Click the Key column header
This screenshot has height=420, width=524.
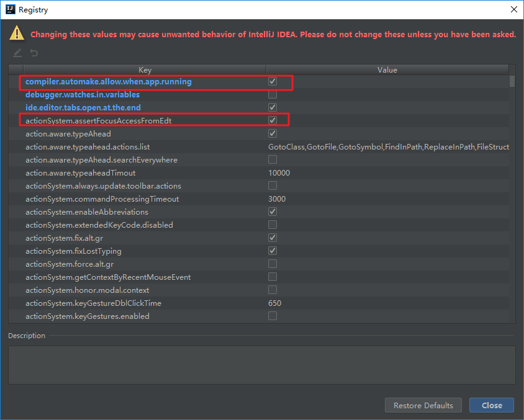coord(145,69)
